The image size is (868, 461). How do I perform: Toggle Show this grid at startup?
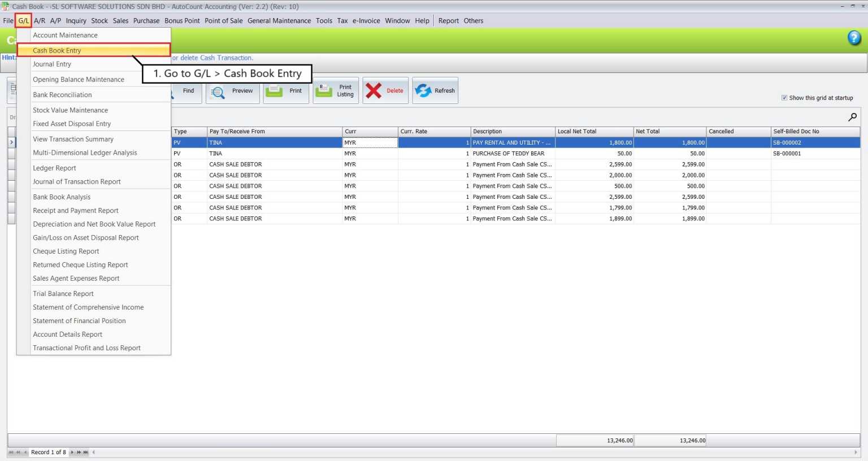[x=784, y=98]
